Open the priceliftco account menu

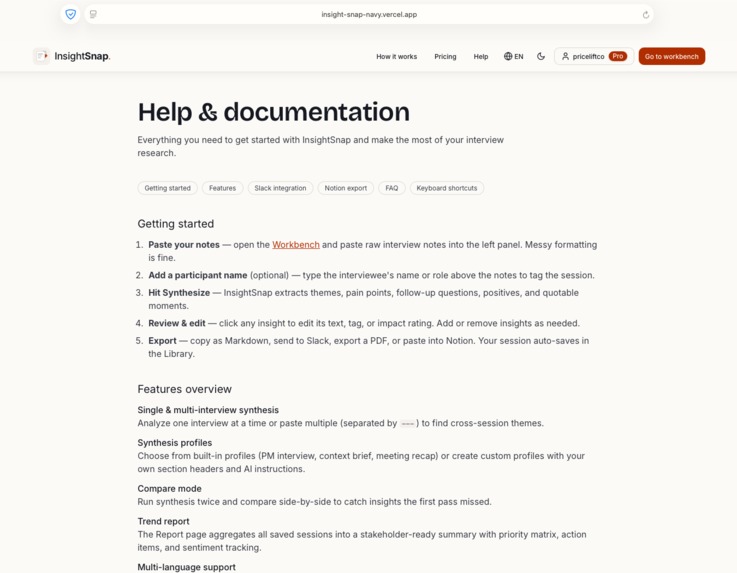click(x=594, y=56)
